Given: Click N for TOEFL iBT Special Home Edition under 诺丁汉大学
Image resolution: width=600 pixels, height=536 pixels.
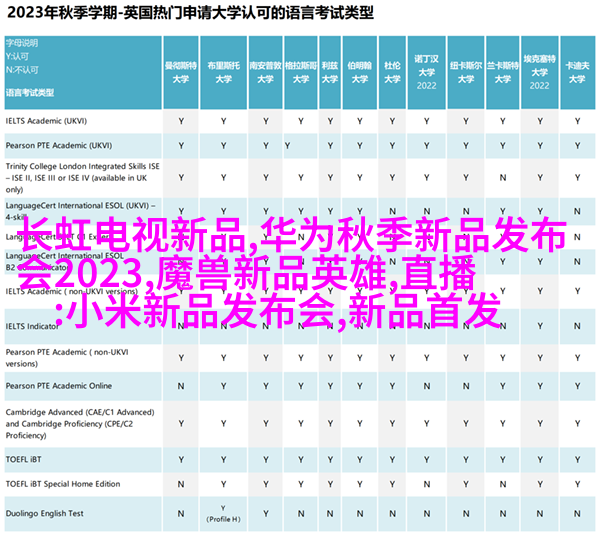Looking at the screenshot, I should (427, 484).
